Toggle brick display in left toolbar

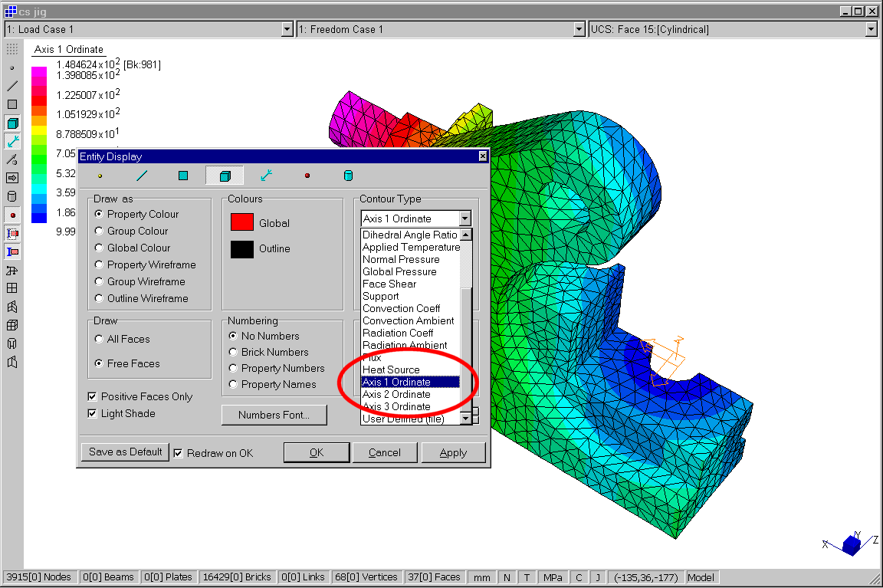(x=12, y=123)
